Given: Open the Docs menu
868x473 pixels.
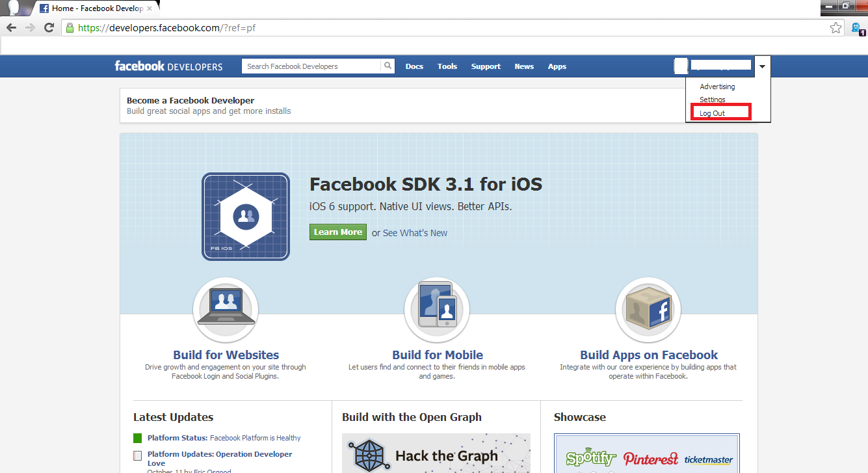Looking at the screenshot, I should coord(414,66).
